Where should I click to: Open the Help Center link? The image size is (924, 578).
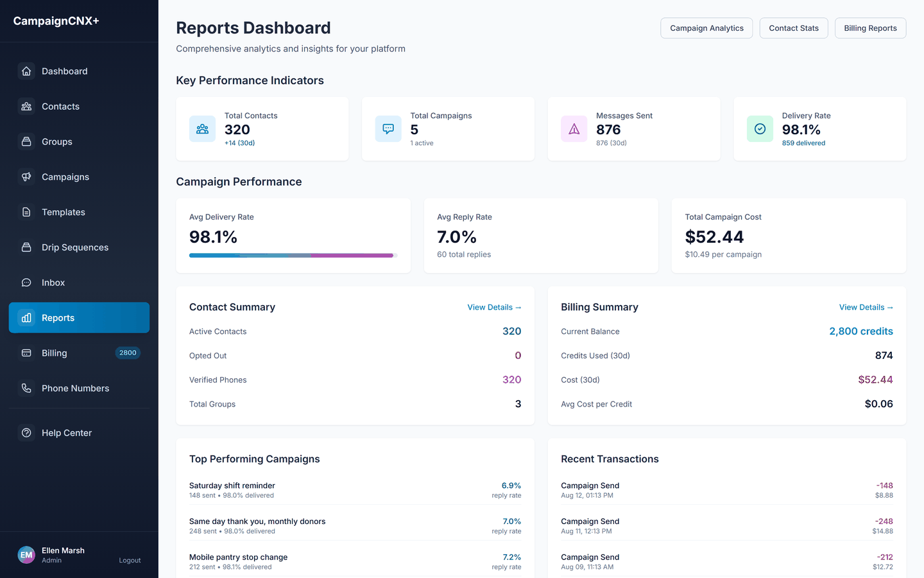79,433
